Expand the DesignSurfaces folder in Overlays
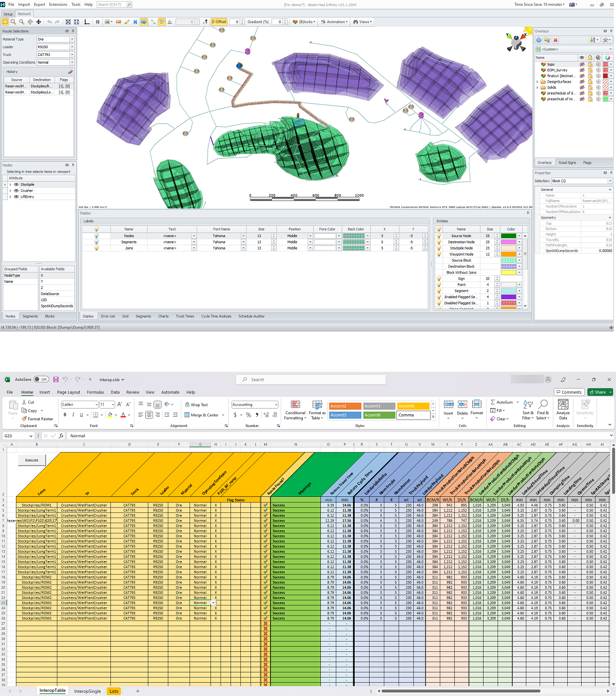The height and width of the screenshot is (696, 616). click(x=537, y=82)
